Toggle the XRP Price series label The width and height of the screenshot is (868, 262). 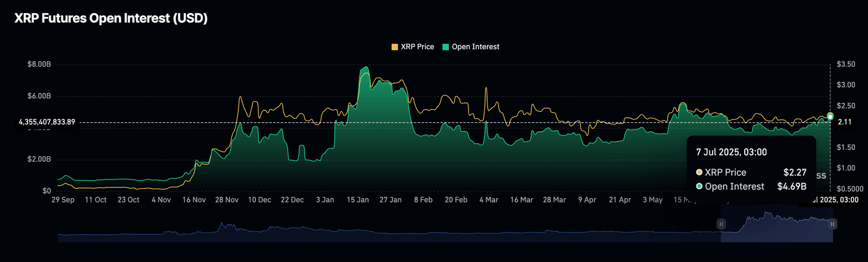point(417,47)
